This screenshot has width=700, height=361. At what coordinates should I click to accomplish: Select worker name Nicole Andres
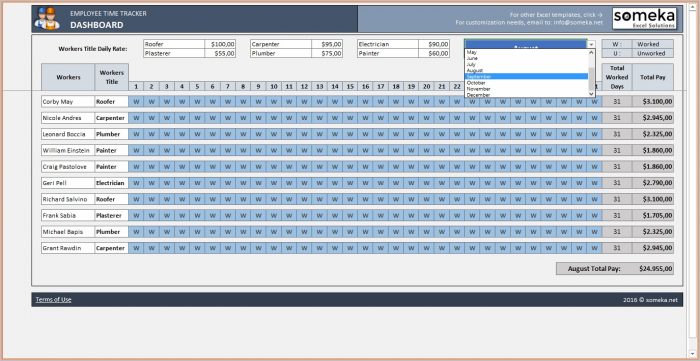click(x=68, y=118)
